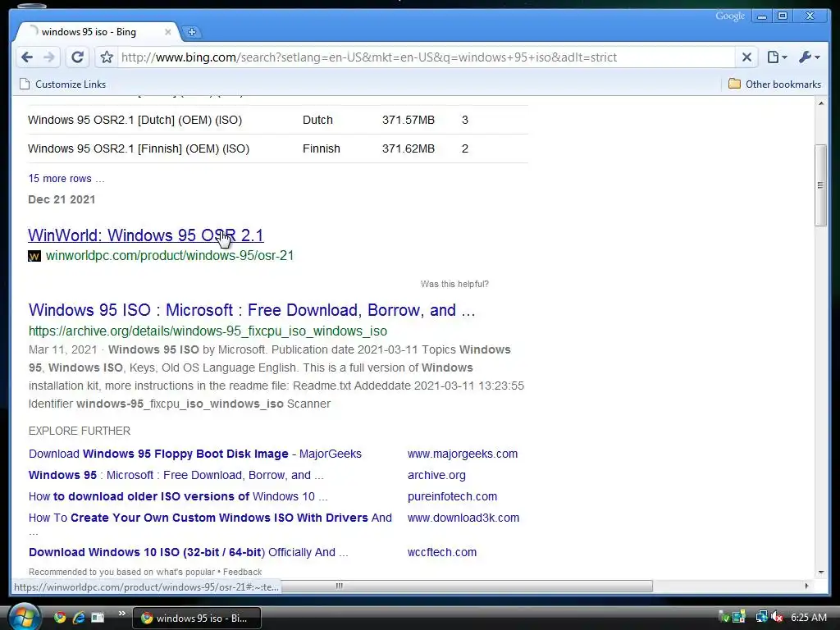
Task: Open the archive.org explore link
Action: click(436, 475)
